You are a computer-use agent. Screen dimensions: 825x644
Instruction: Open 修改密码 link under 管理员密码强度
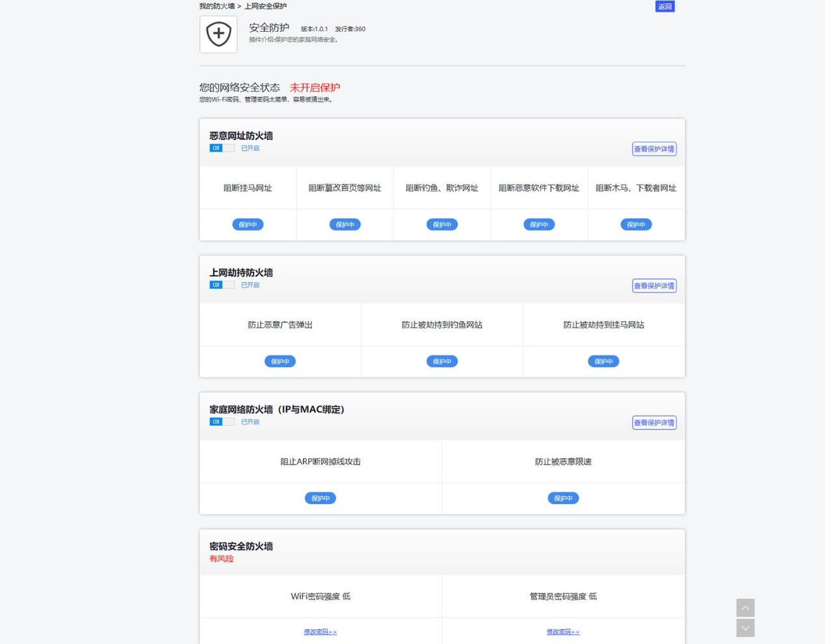[x=563, y=632]
